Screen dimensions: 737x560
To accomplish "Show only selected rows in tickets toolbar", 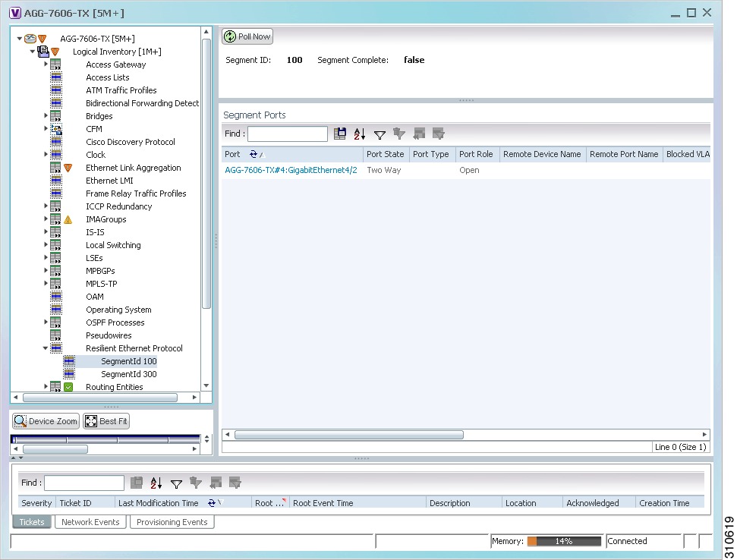I will pyautogui.click(x=235, y=483).
